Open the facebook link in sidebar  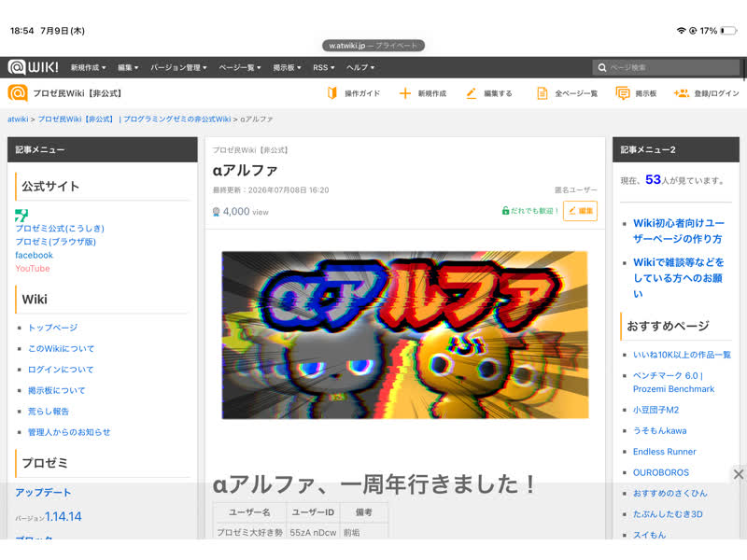pyautogui.click(x=34, y=255)
